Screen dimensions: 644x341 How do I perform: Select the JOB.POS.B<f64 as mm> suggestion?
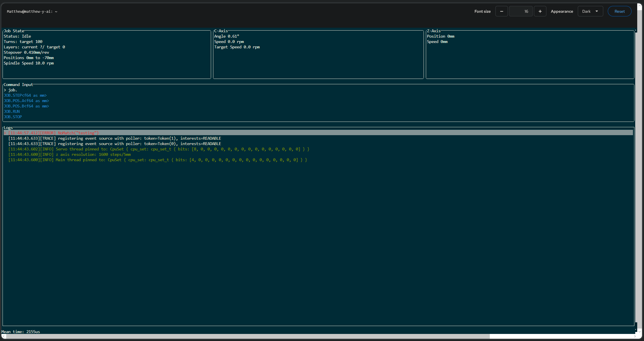26,106
